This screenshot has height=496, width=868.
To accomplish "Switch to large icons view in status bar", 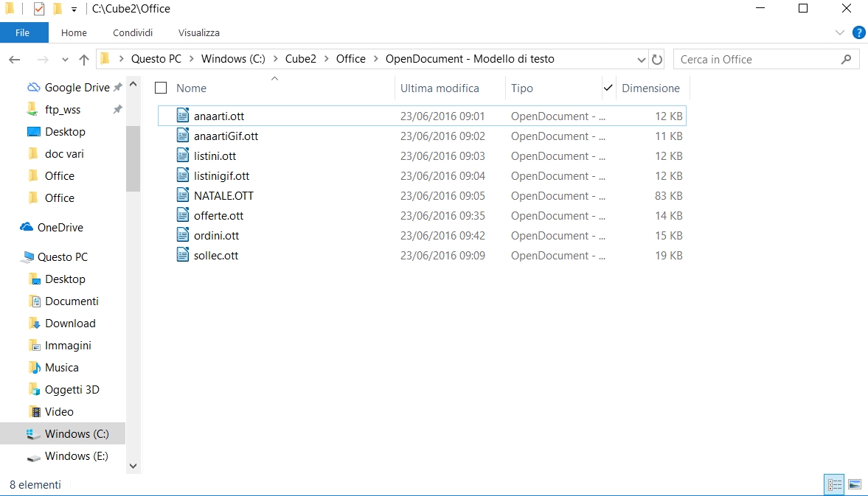I will point(855,484).
